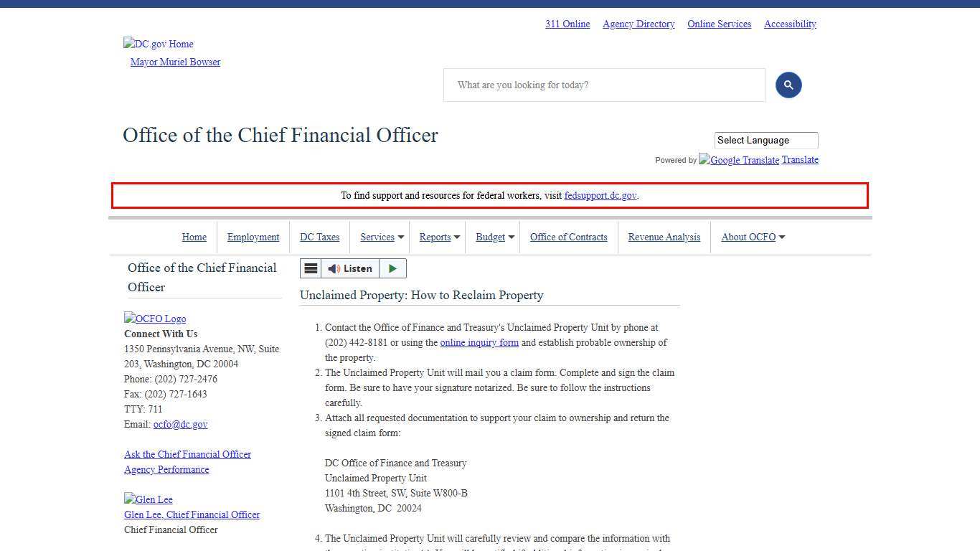Expand the About OCFO menu
The image size is (980, 551).
click(x=753, y=237)
